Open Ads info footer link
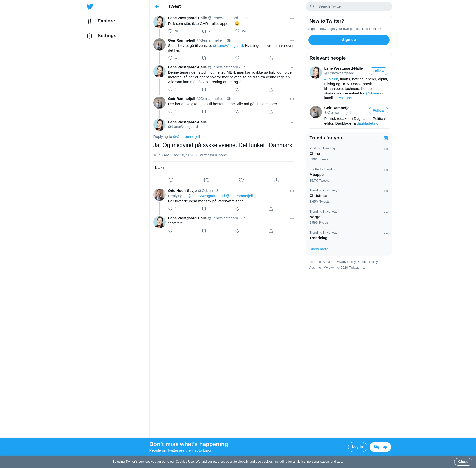This screenshot has width=476, height=468. pos(315,268)
